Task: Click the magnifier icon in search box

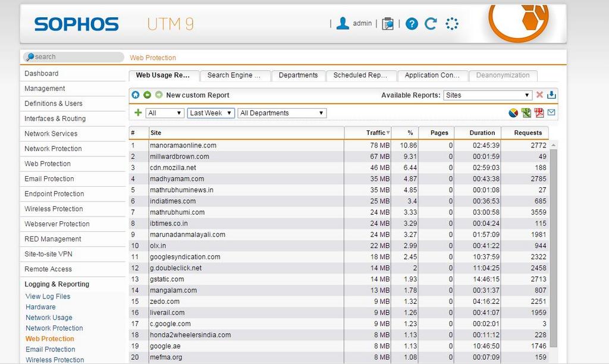Action: (30, 57)
